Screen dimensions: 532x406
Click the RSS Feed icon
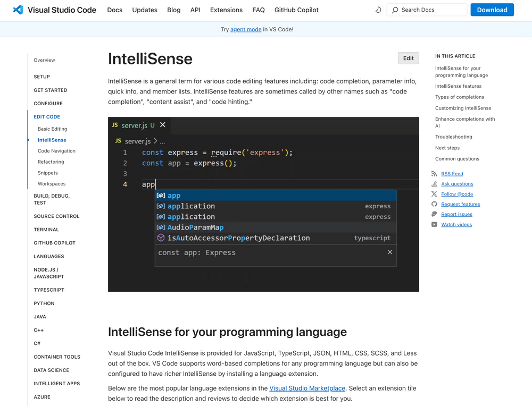[x=434, y=174]
